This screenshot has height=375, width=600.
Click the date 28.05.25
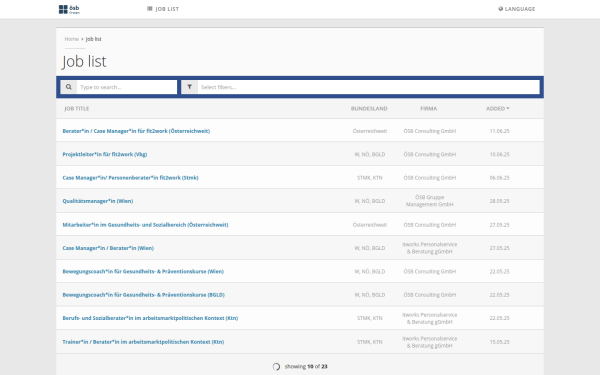coord(499,201)
